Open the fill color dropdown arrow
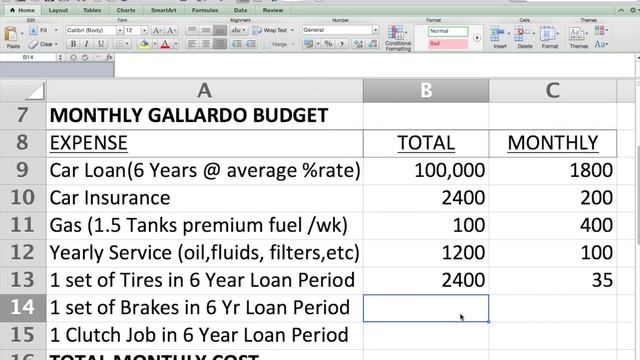The height and width of the screenshot is (360, 640). [154, 44]
